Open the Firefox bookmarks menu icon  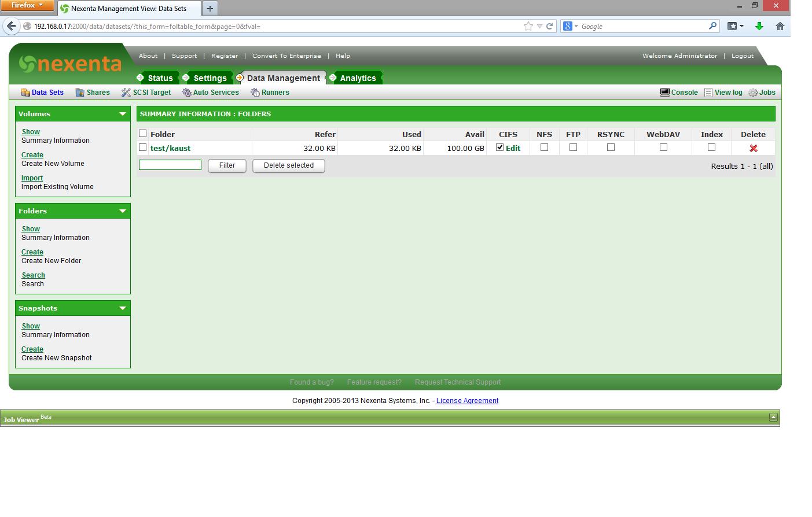[x=735, y=26]
